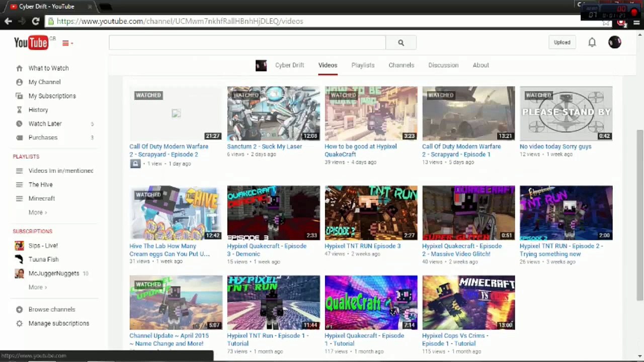Click the Purchases tag icon

click(x=19, y=138)
